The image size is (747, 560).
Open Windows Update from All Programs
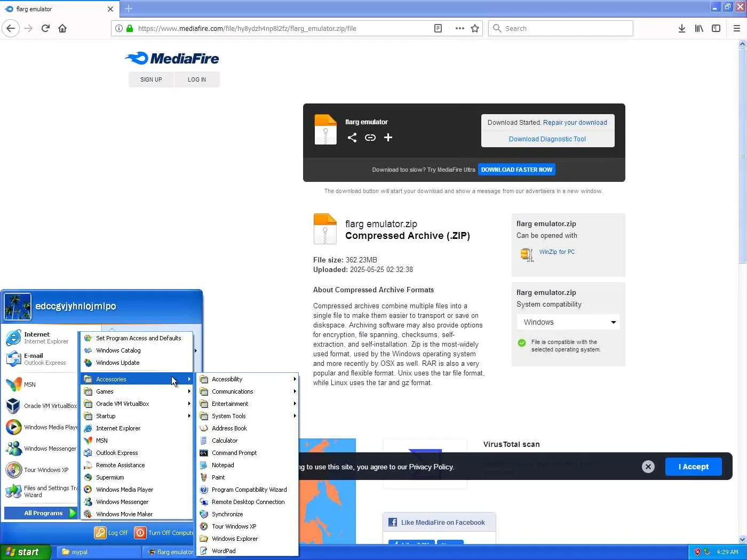click(x=137, y=363)
